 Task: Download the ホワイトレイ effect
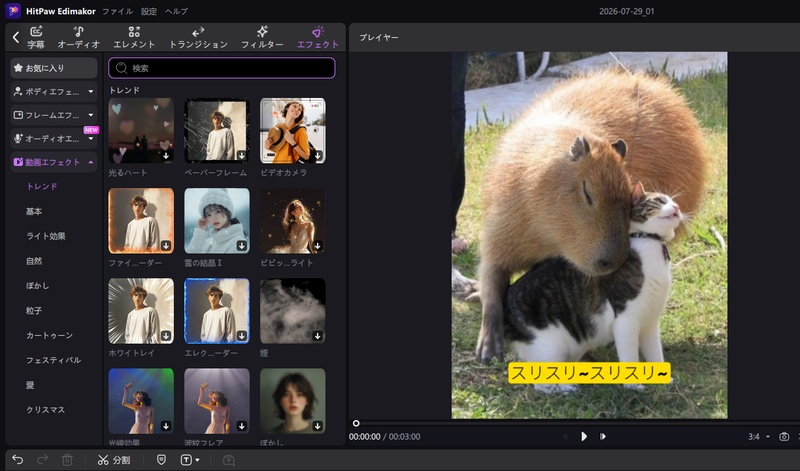coord(166,336)
